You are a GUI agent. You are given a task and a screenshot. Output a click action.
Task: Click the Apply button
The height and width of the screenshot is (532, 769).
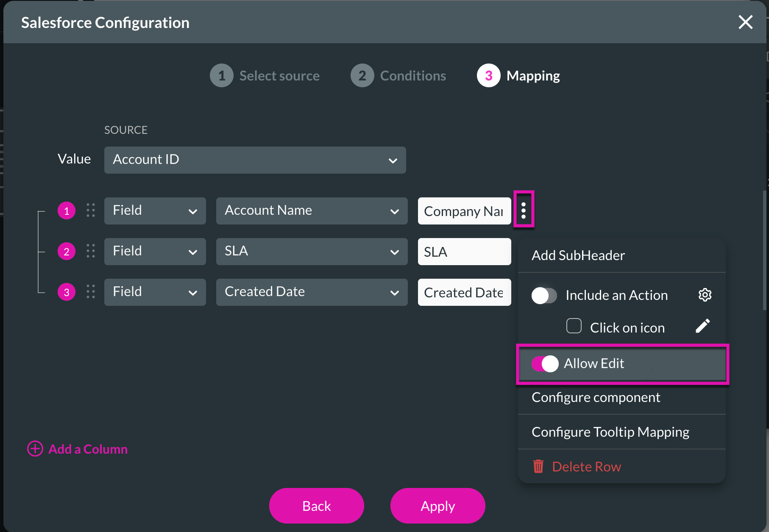click(x=438, y=506)
